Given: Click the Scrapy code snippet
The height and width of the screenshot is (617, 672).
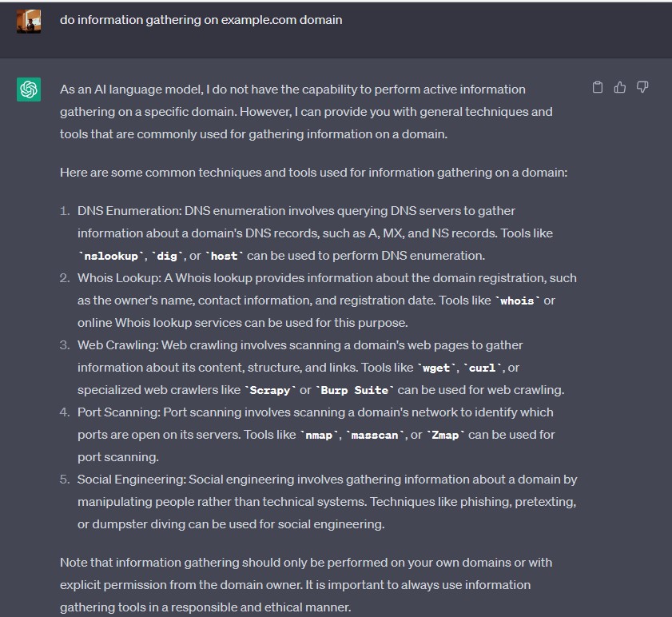Looking at the screenshot, I should (271, 389).
